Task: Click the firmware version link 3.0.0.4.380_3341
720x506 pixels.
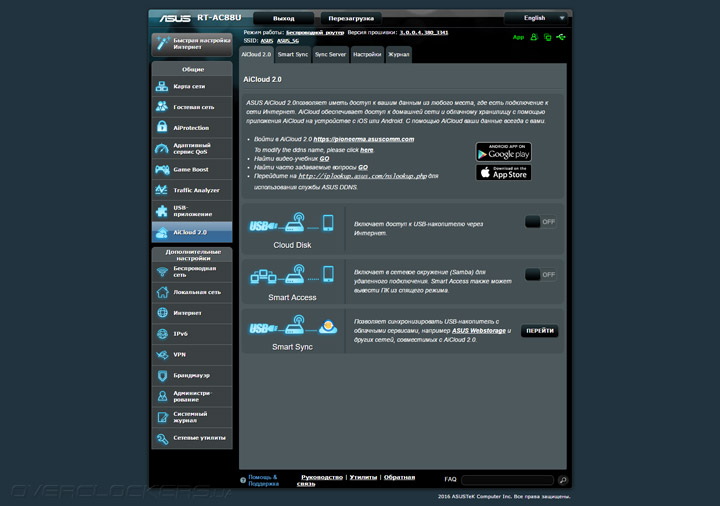Action: click(x=423, y=33)
